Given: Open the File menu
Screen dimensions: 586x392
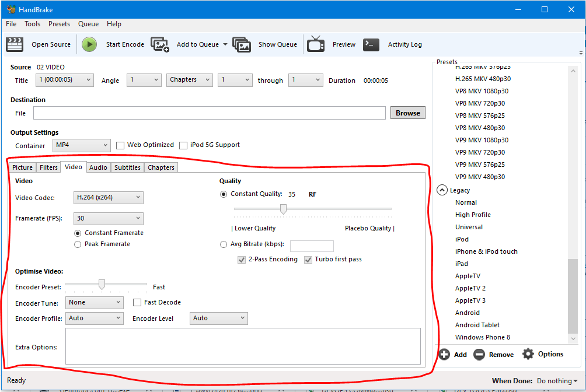Looking at the screenshot, I should (11, 24).
